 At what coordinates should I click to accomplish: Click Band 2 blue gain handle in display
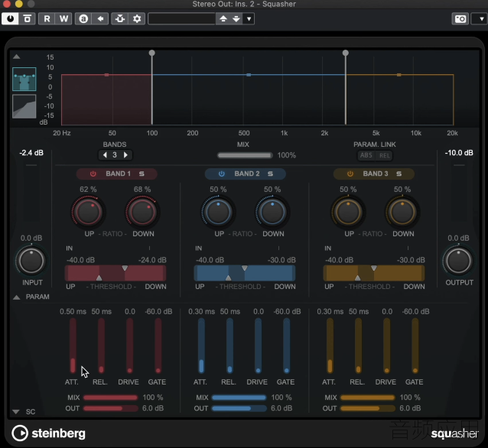click(x=249, y=75)
